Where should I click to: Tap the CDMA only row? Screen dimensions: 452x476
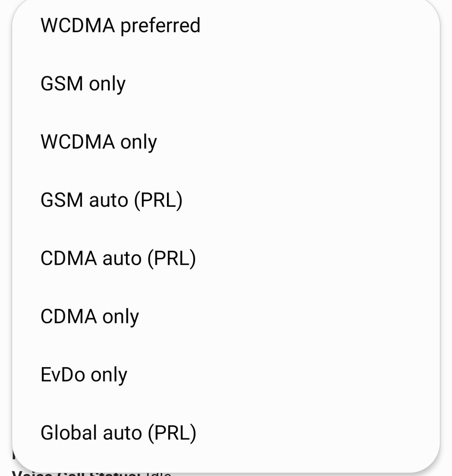(226, 316)
